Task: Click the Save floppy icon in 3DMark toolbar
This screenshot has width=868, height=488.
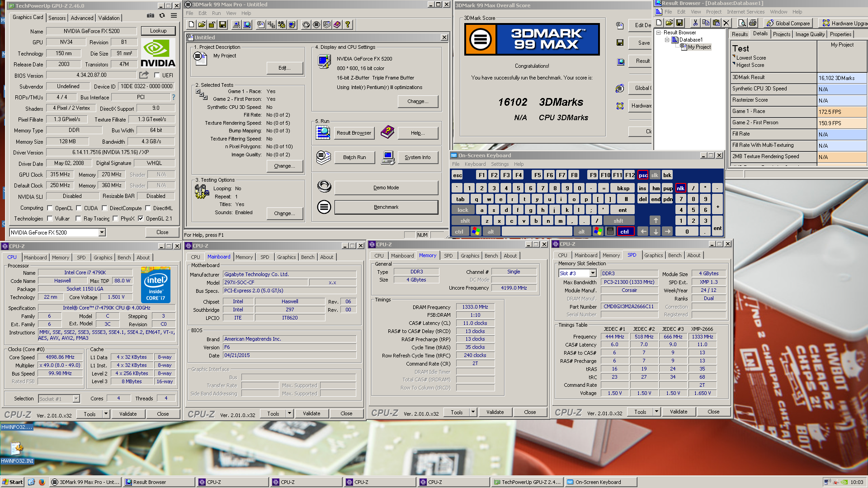Action: [222, 24]
